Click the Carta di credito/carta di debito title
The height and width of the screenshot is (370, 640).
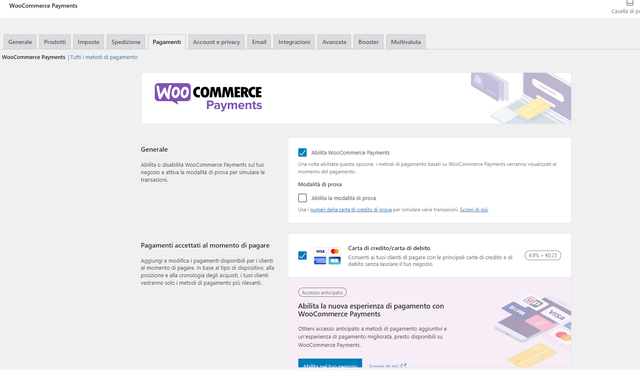point(389,248)
